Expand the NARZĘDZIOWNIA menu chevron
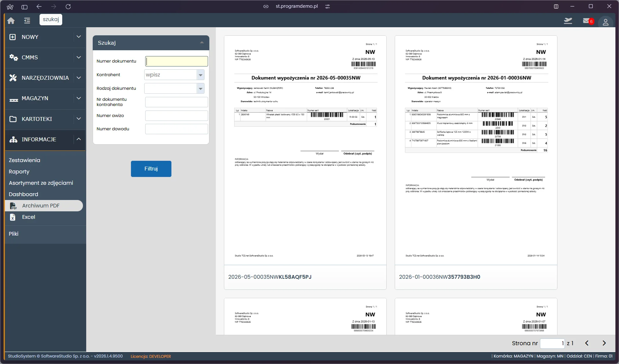619x364 pixels. pos(79,78)
